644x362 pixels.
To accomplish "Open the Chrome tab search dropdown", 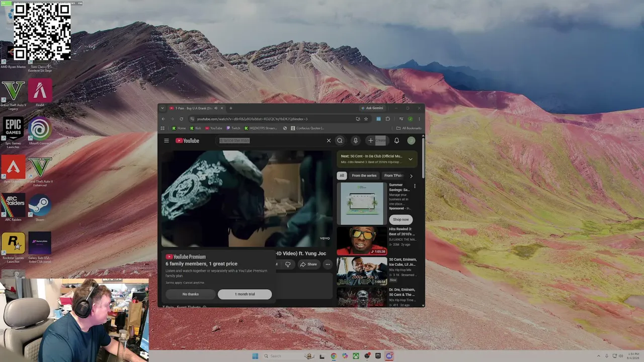I will [x=163, y=108].
